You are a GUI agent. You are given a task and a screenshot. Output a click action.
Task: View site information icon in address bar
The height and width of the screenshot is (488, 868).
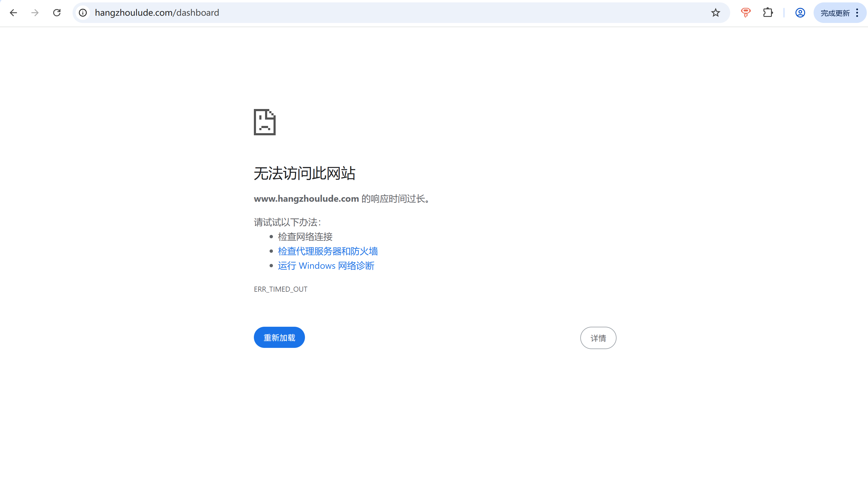[83, 13]
